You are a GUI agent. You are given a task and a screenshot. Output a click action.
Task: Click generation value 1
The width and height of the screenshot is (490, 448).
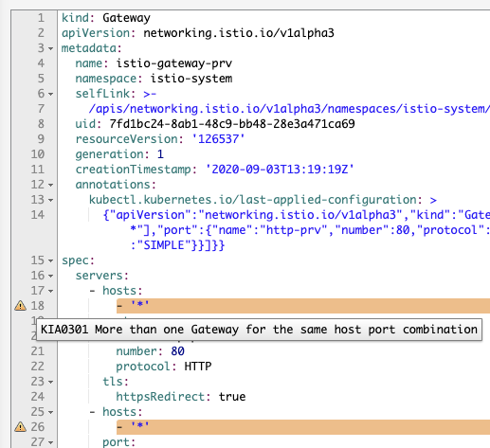point(160,154)
